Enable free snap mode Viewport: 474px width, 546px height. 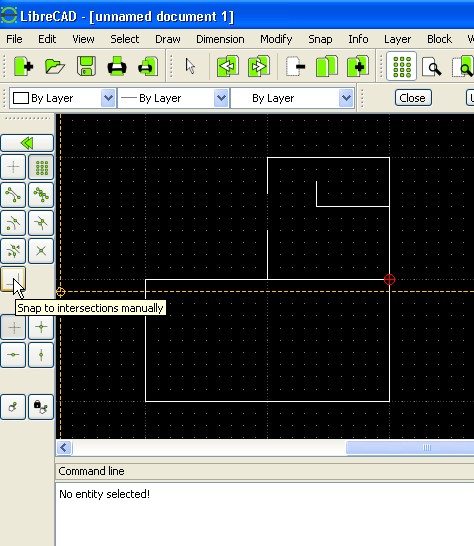[x=13, y=167]
